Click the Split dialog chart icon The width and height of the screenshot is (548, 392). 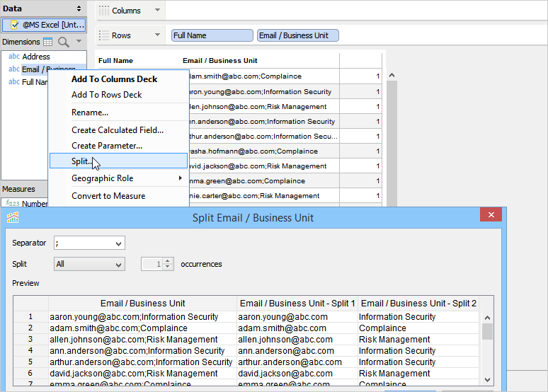point(13,218)
